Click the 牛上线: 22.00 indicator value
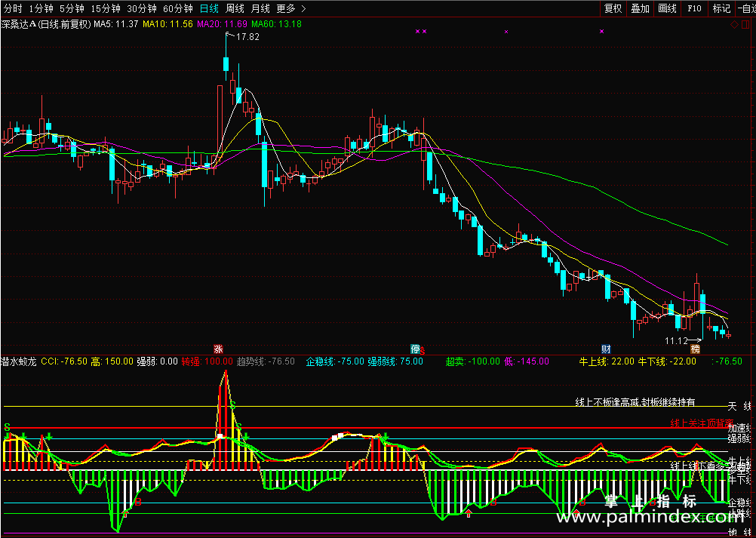 click(607, 361)
